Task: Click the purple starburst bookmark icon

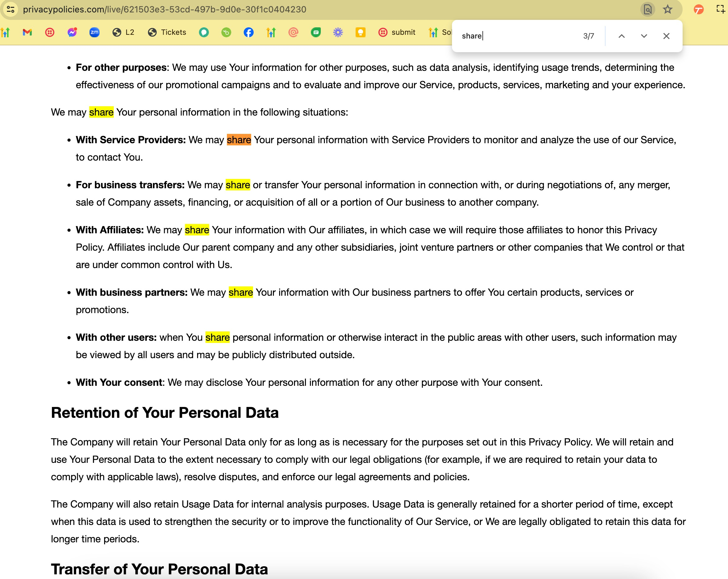Action: (338, 32)
